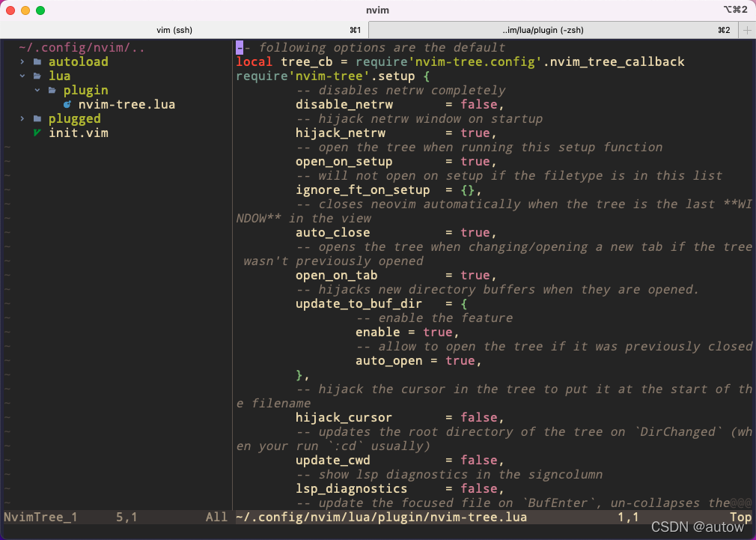Click the 'show lsp diagnostics' comment
Viewport: 756px width, 540px height.
tap(449, 474)
